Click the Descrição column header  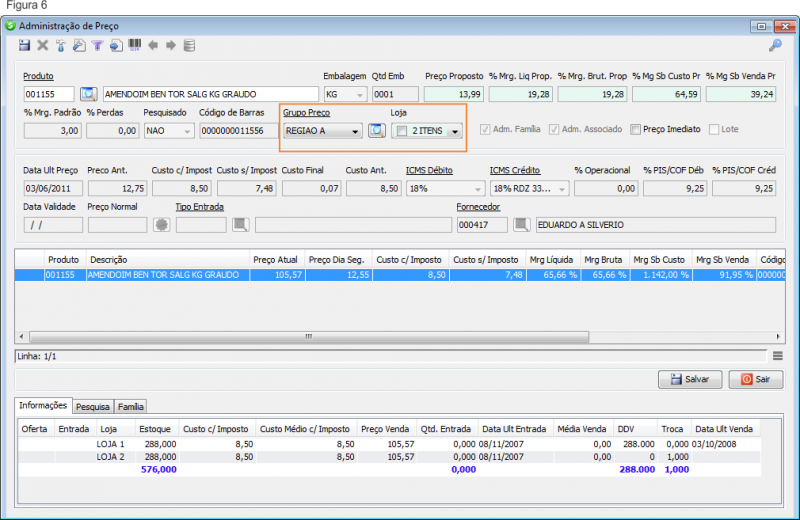pyautogui.click(x=168, y=260)
